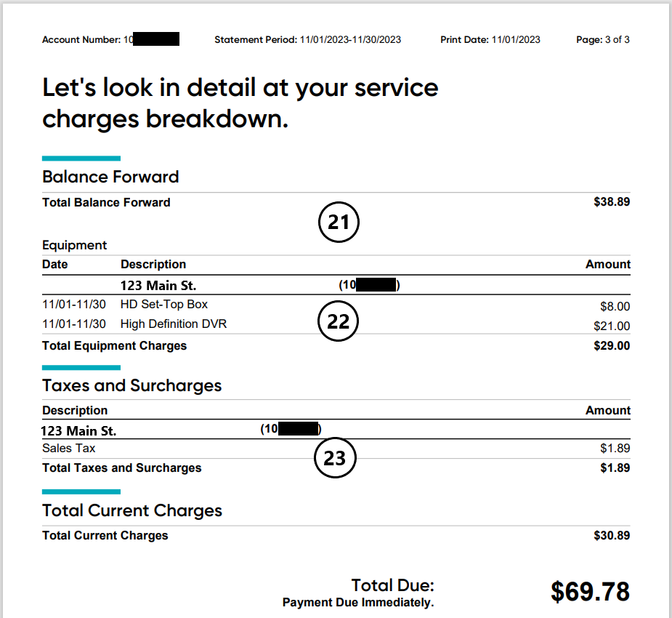The width and height of the screenshot is (672, 618).
Task: Click the redacted account number in the header
Action: tap(156, 39)
